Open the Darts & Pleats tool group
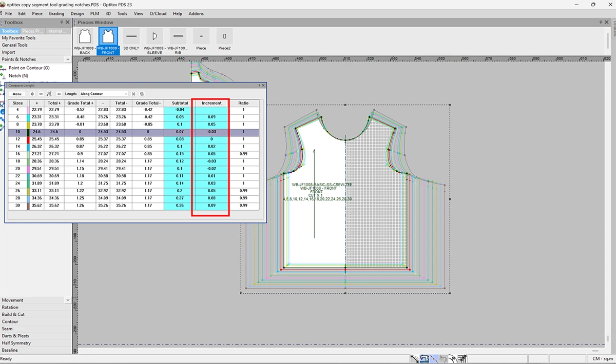This screenshot has height=364, width=616. (x=16, y=336)
